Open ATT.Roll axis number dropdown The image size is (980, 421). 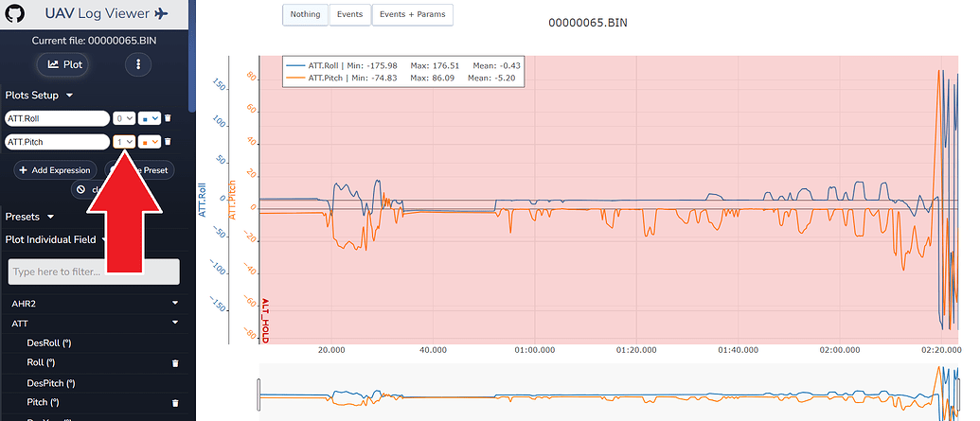pyautogui.click(x=123, y=118)
